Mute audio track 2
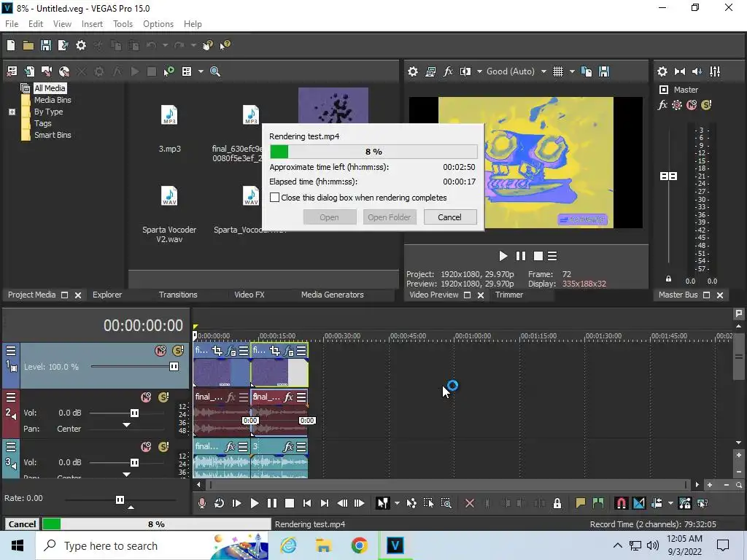The width and height of the screenshot is (747, 560). coord(146,397)
